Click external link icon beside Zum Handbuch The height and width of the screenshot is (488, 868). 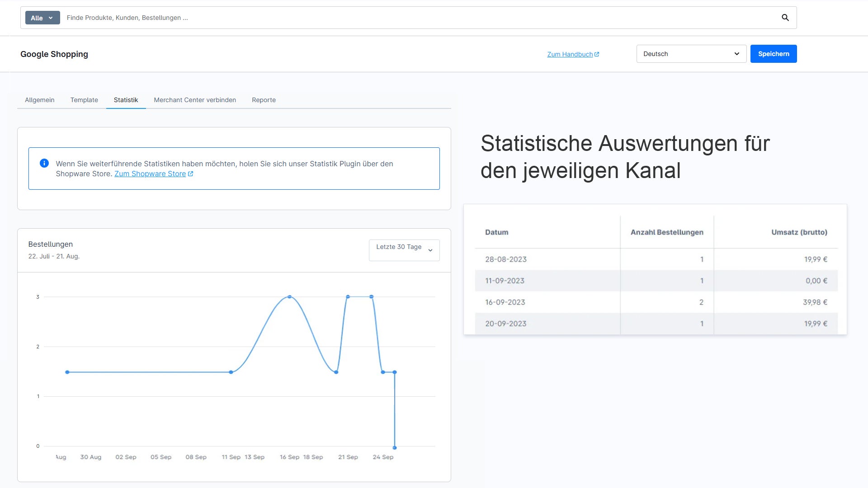tap(597, 54)
